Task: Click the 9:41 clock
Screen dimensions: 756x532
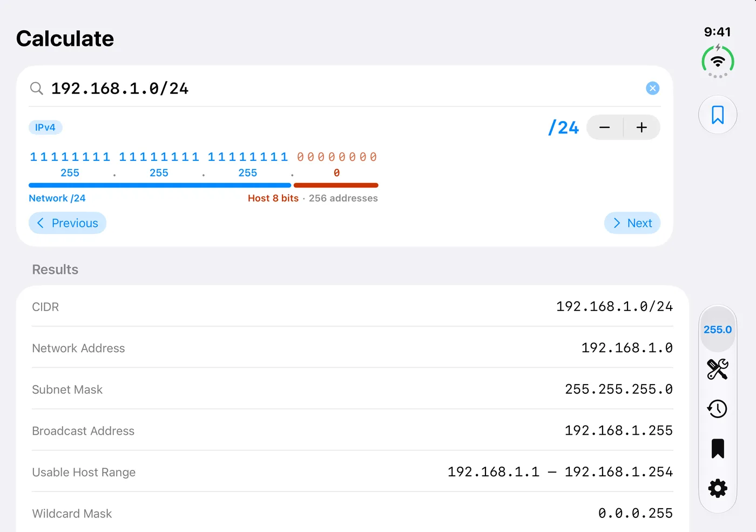Action: tap(718, 32)
